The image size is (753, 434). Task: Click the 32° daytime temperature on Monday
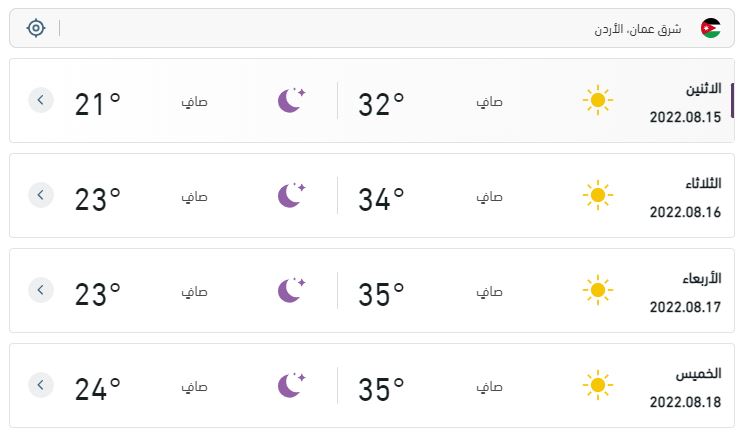(381, 104)
